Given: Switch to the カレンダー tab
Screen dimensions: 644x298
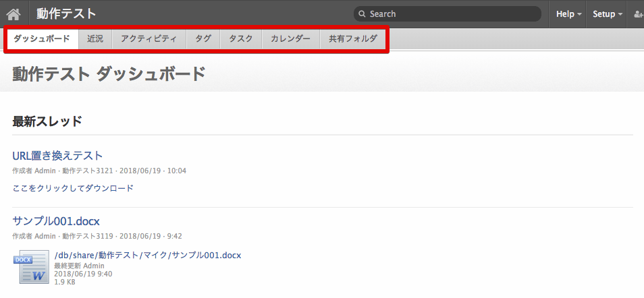Looking at the screenshot, I should point(291,39).
